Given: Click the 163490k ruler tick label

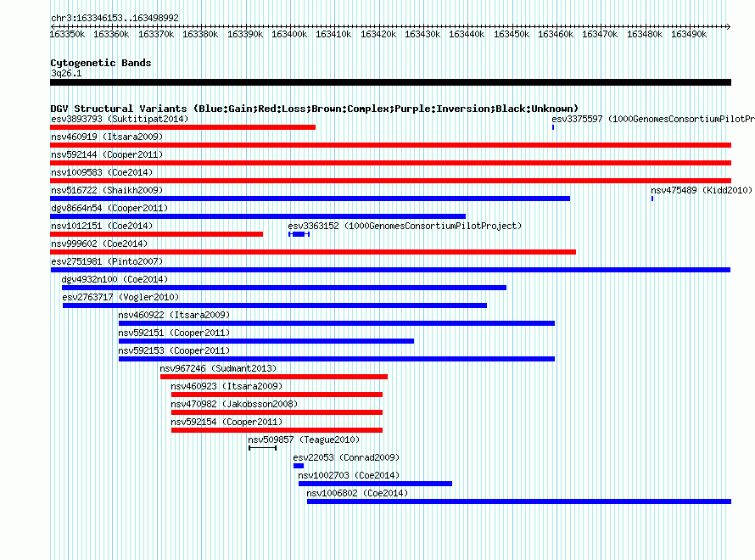Looking at the screenshot, I should click(x=689, y=34).
